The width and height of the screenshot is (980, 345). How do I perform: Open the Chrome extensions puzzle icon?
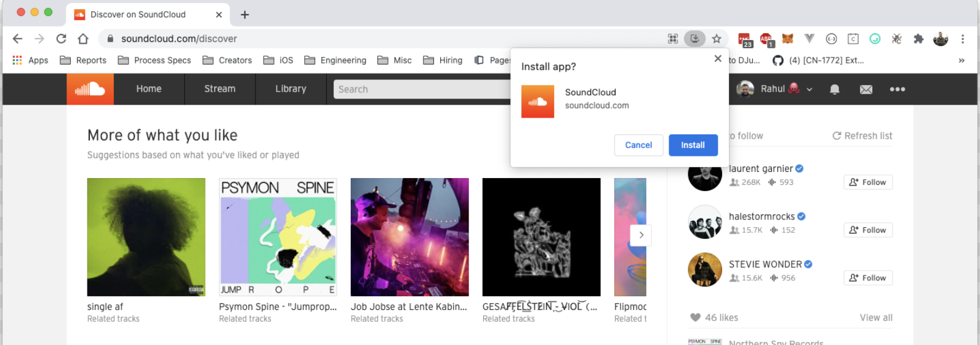(x=918, y=39)
